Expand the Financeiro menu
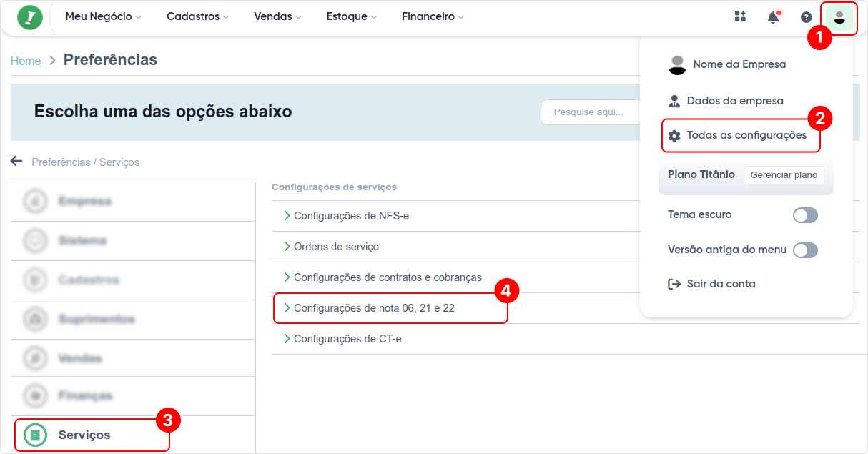 (433, 16)
